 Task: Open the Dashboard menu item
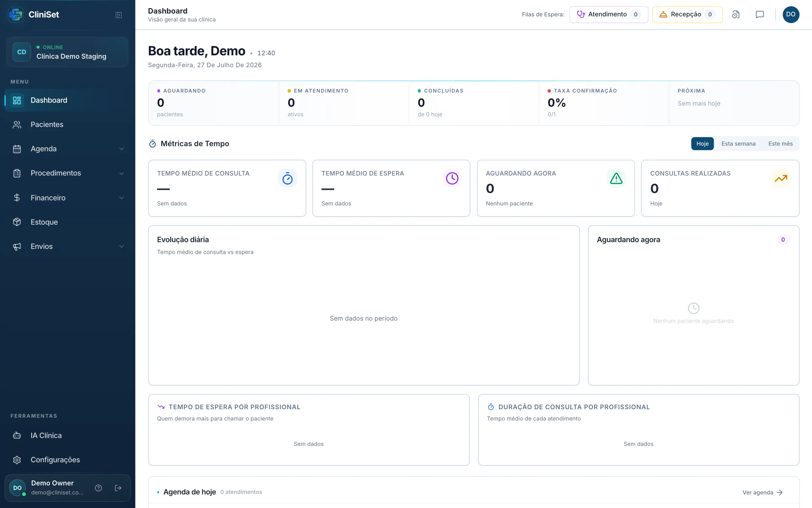[67, 100]
